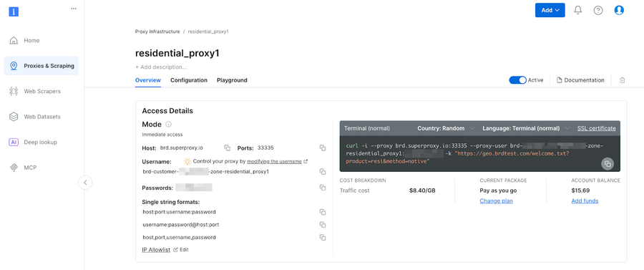Click the $8.40/GB traffic cost
This screenshot has width=644, height=270.
tap(422, 191)
